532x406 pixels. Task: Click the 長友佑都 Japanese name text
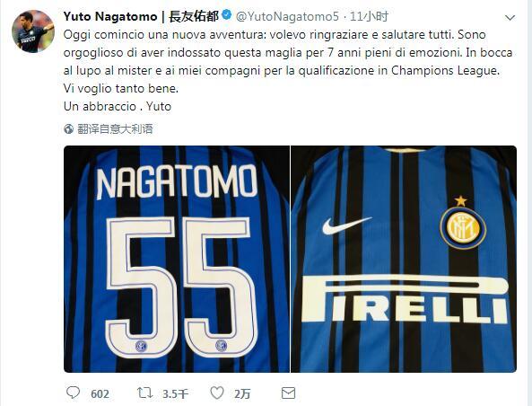tap(194, 16)
